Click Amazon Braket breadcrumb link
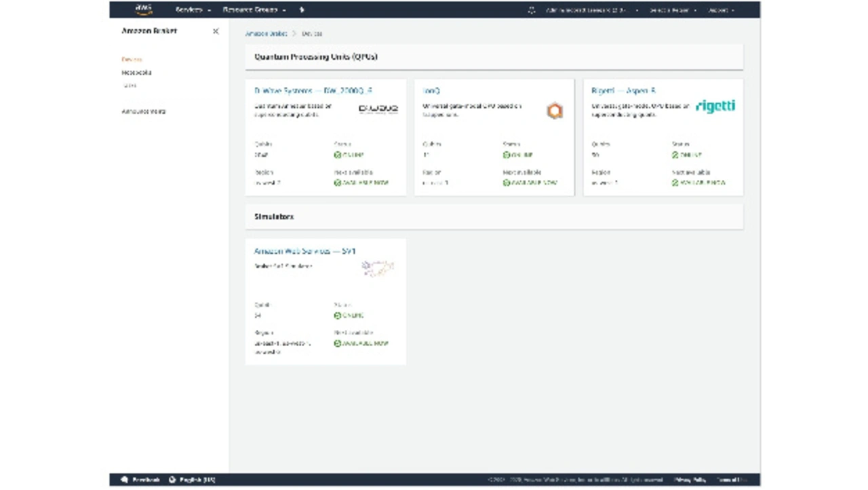This screenshot has width=868, height=490. pyautogui.click(x=266, y=33)
